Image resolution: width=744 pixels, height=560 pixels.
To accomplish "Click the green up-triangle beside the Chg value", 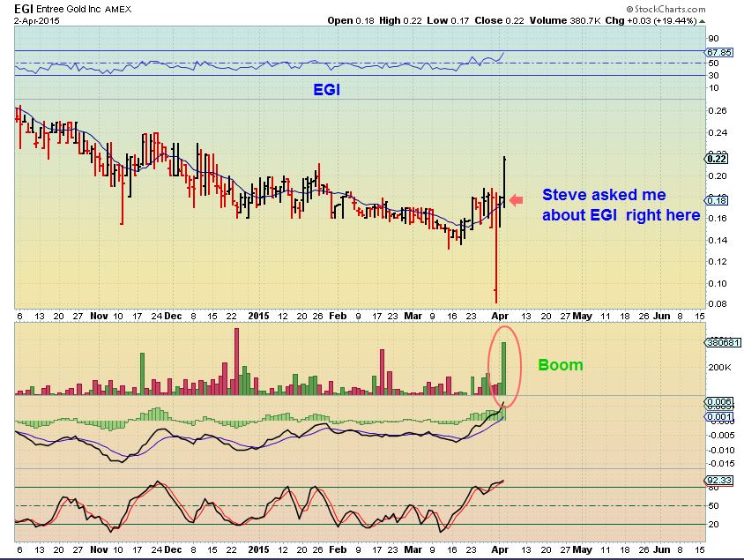I will pyautogui.click(x=703, y=21).
